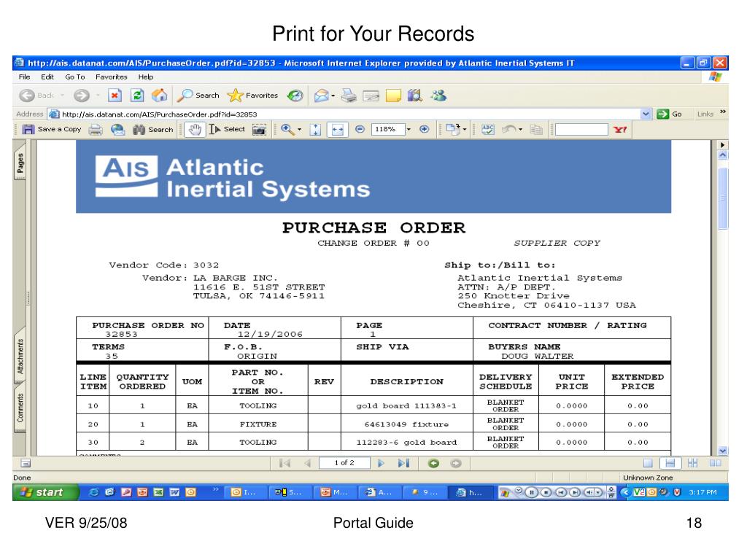Open the Edit menu

[x=47, y=77]
